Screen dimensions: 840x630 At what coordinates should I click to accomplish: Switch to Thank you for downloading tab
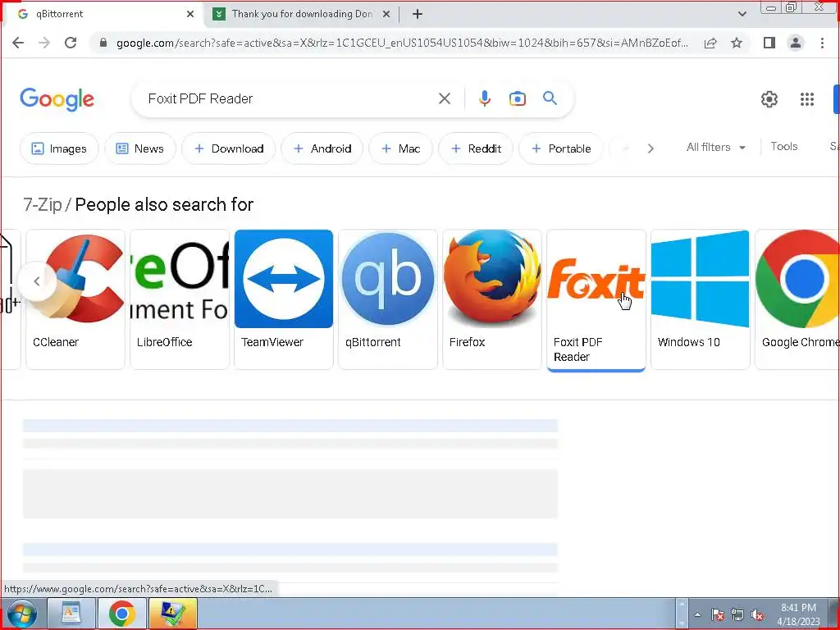point(301,14)
